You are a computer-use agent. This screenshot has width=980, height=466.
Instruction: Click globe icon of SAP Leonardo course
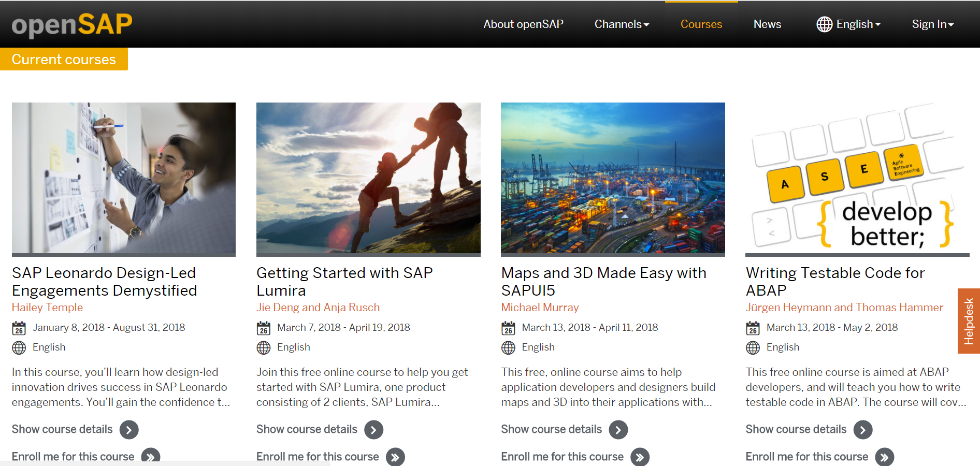pos(19,347)
